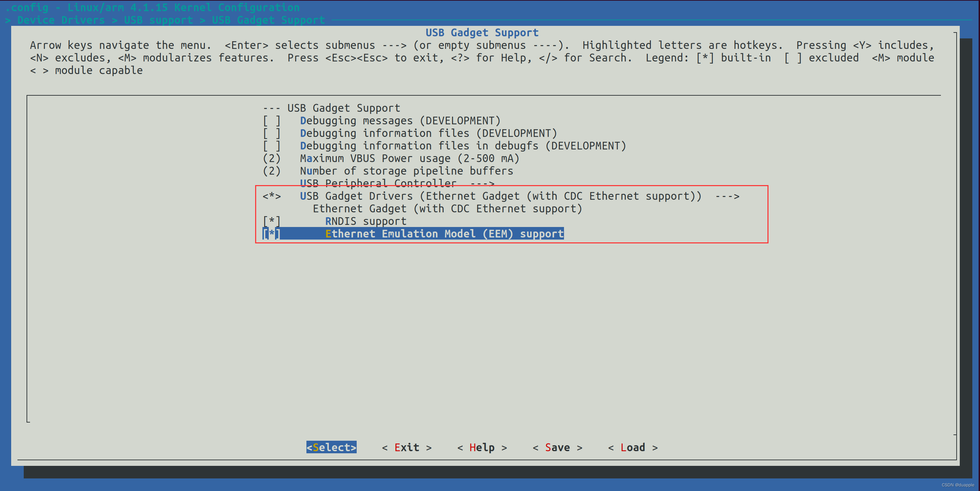Image resolution: width=980 pixels, height=491 pixels.
Task: Click the < Help > button
Action: click(482, 447)
